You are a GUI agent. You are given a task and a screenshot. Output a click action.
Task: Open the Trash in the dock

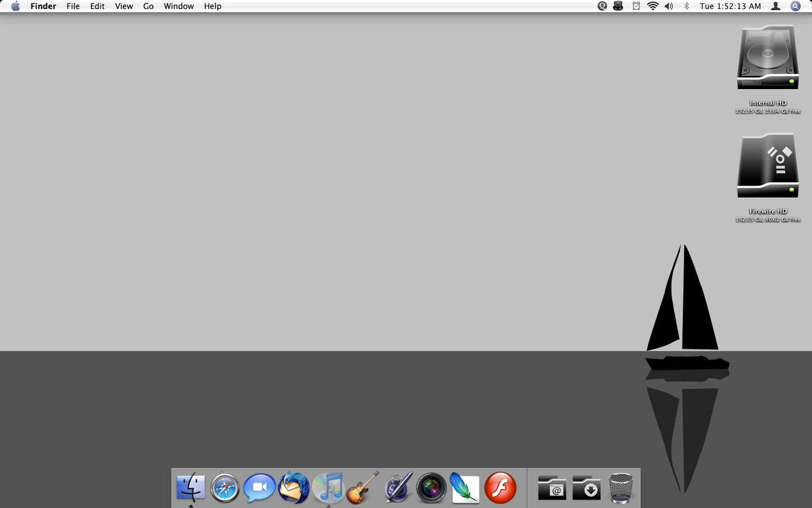point(621,488)
